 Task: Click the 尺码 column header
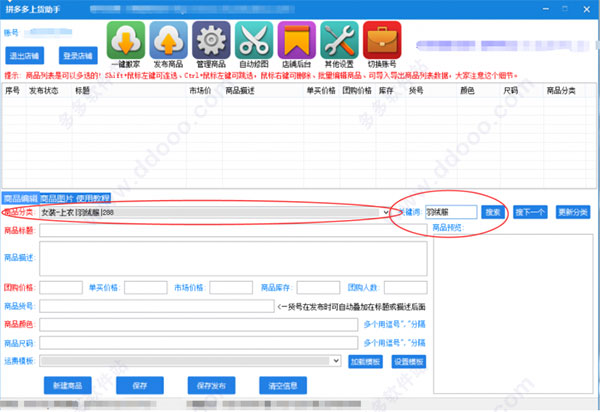511,91
